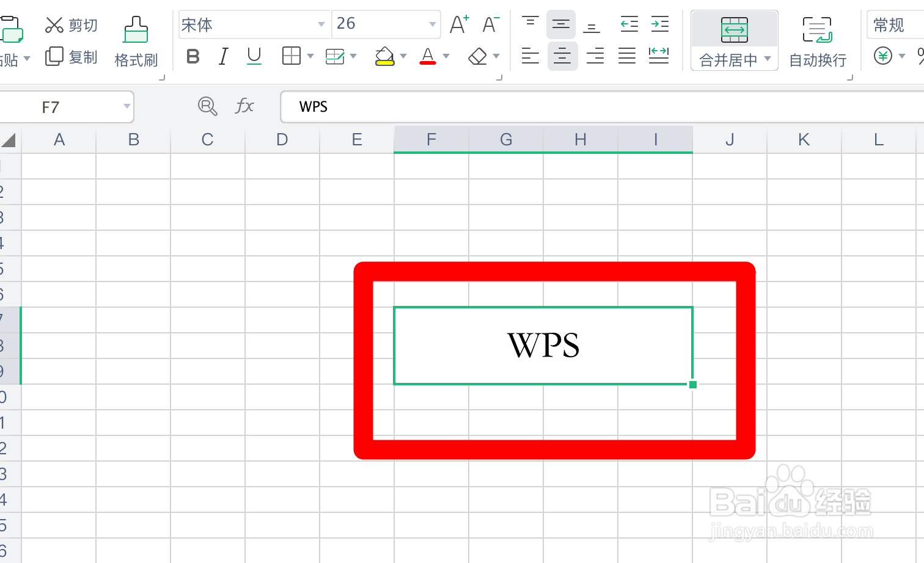The image size is (924, 563).
Task: Select column D header
Action: [x=282, y=140]
